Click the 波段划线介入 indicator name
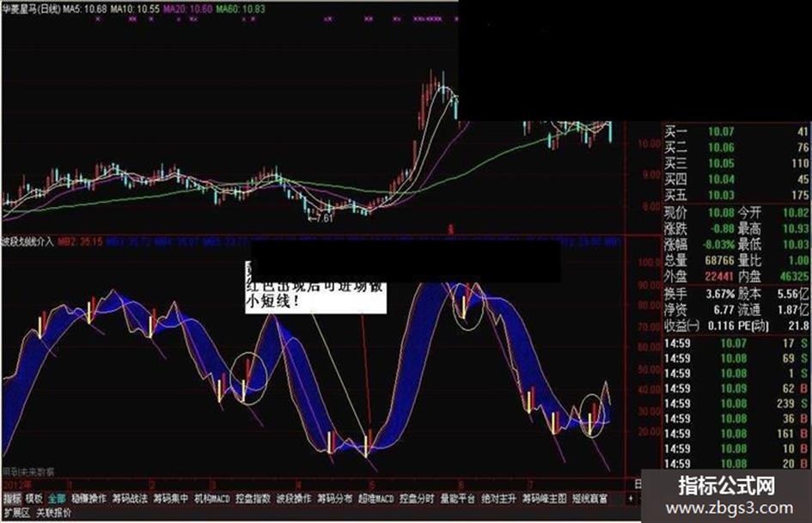The image size is (812, 523). 27,242
